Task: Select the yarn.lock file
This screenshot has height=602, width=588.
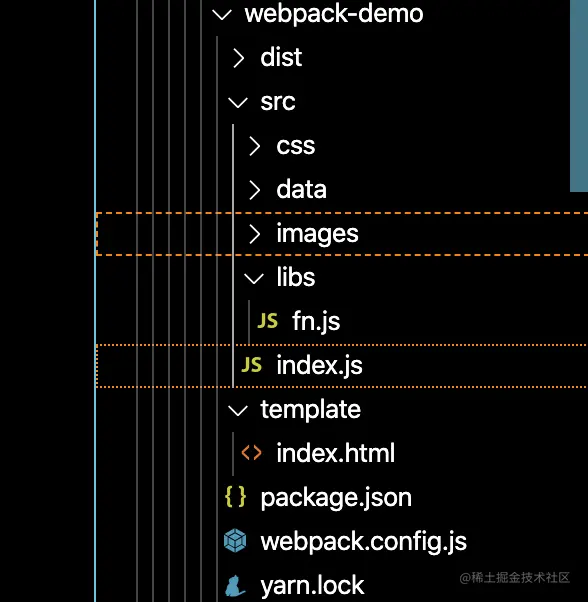Action: point(312,585)
